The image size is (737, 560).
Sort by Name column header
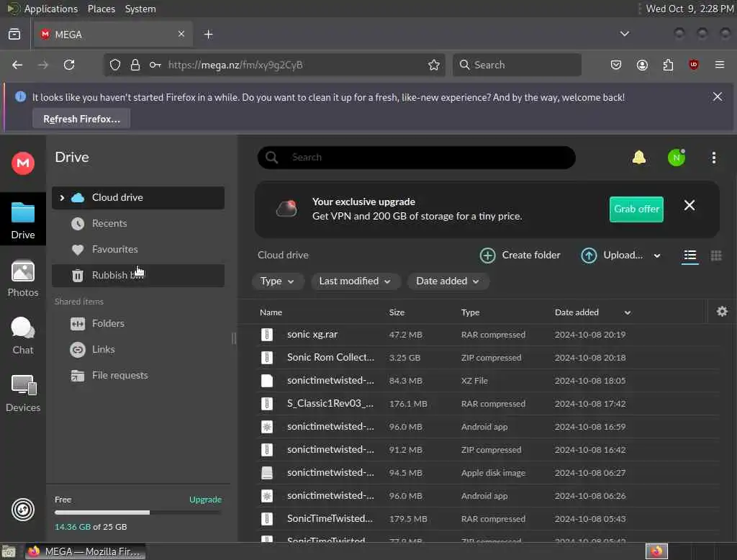point(271,312)
